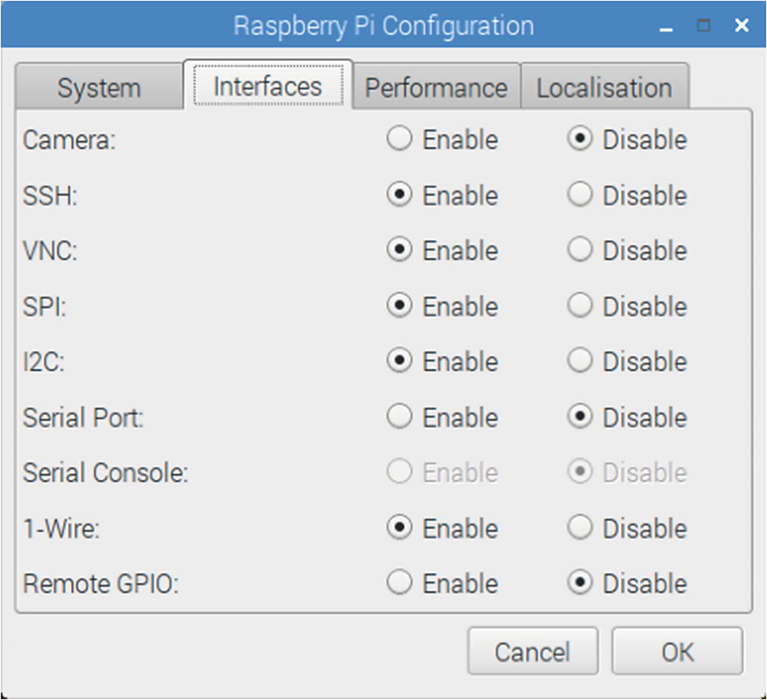Select the Interfaces tab

268,86
